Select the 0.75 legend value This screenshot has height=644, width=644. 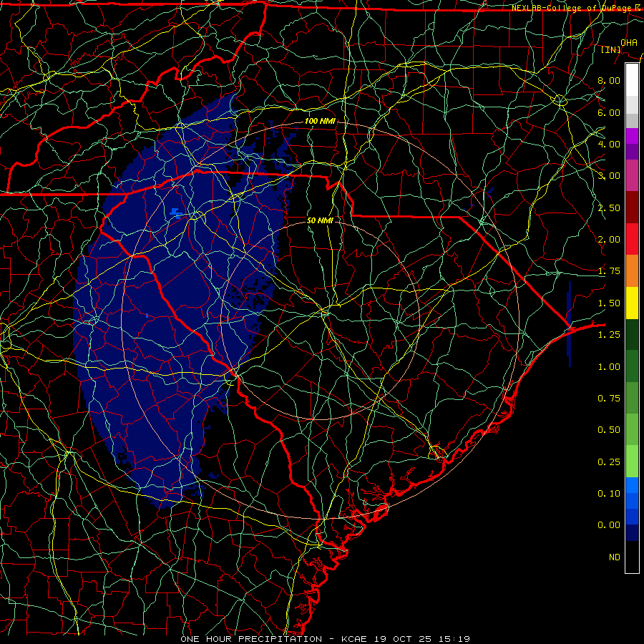click(x=609, y=399)
